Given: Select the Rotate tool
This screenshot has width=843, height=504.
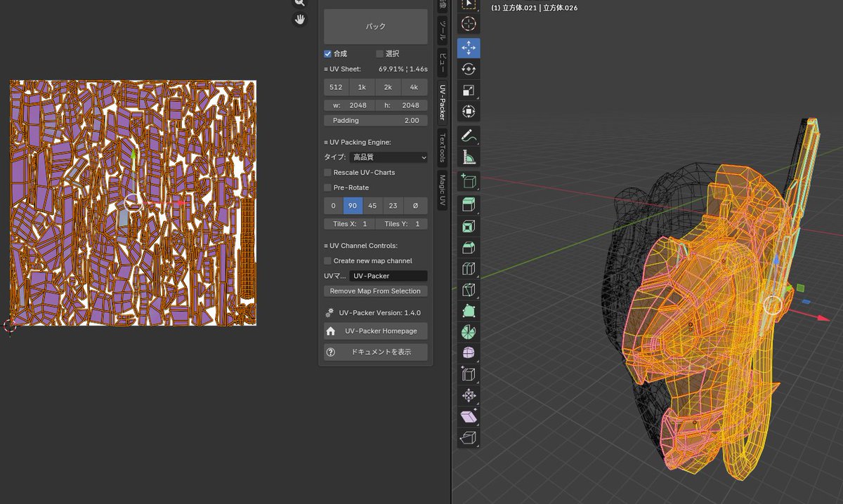Looking at the screenshot, I should point(469,69).
